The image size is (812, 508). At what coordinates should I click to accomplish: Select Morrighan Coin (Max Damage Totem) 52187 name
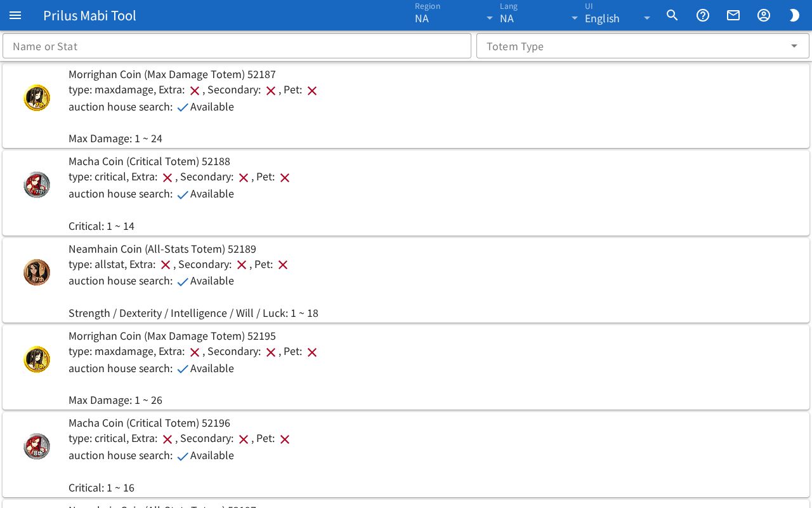click(172, 74)
